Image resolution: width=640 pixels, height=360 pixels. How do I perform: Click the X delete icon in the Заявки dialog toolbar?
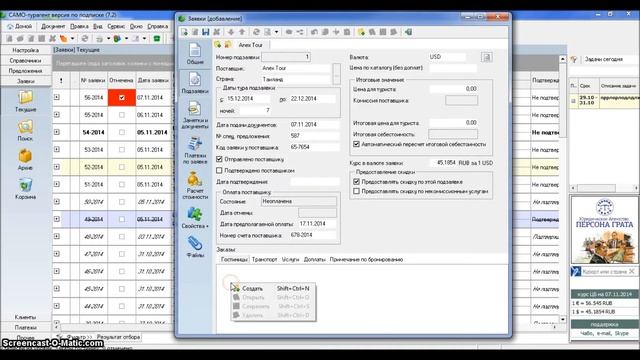click(x=217, y=32)
